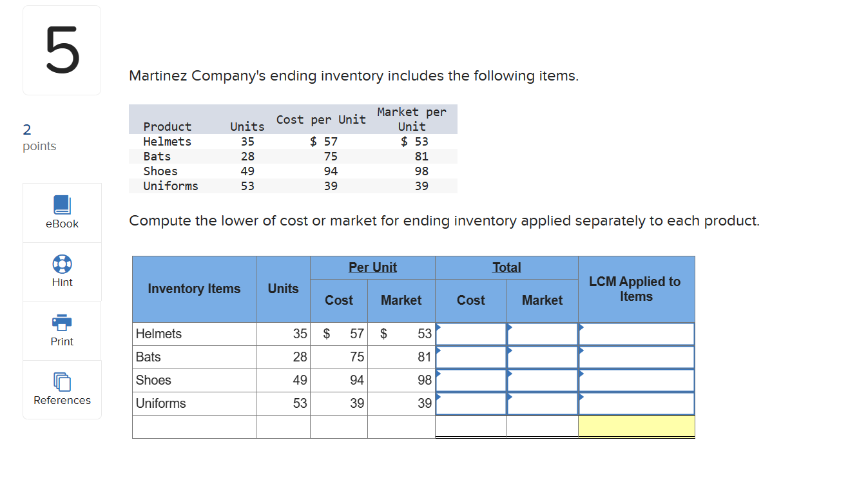Click question number 5 box
The width and height of the screenshot is (868, 489).
point(62,50)
